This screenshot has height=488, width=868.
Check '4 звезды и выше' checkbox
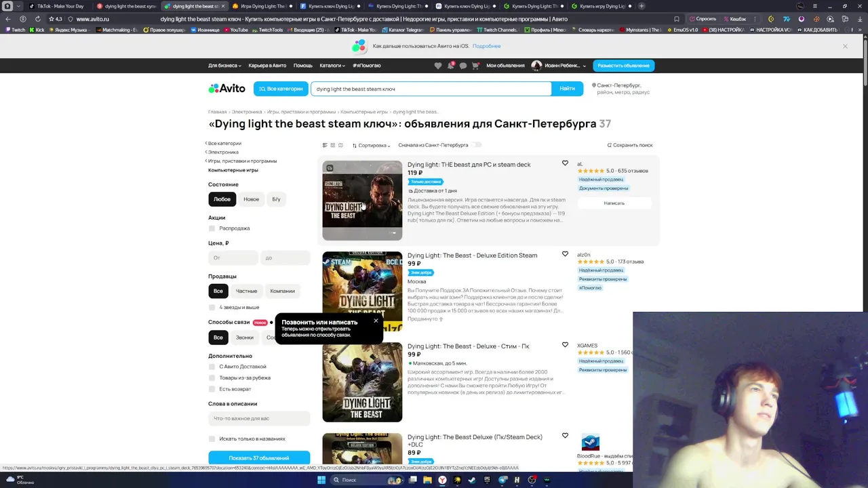(x=212, y=307)
